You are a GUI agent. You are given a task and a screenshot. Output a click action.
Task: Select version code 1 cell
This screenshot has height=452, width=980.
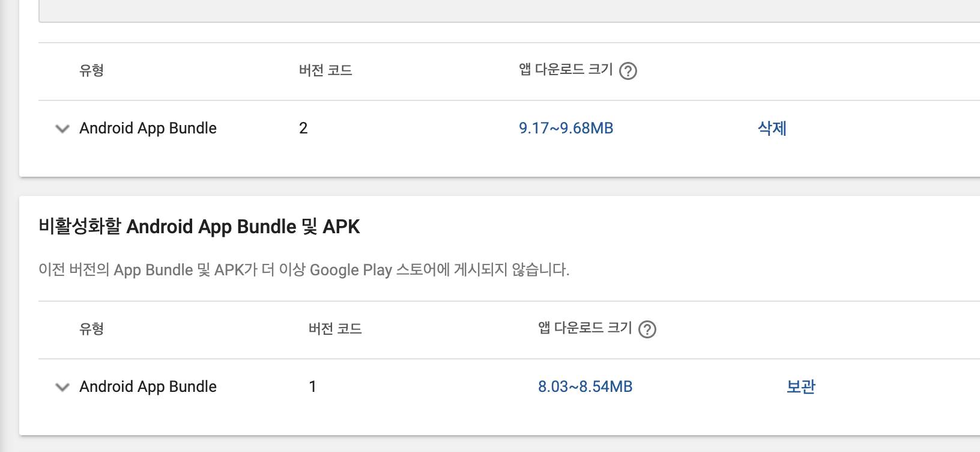[313, 386]
